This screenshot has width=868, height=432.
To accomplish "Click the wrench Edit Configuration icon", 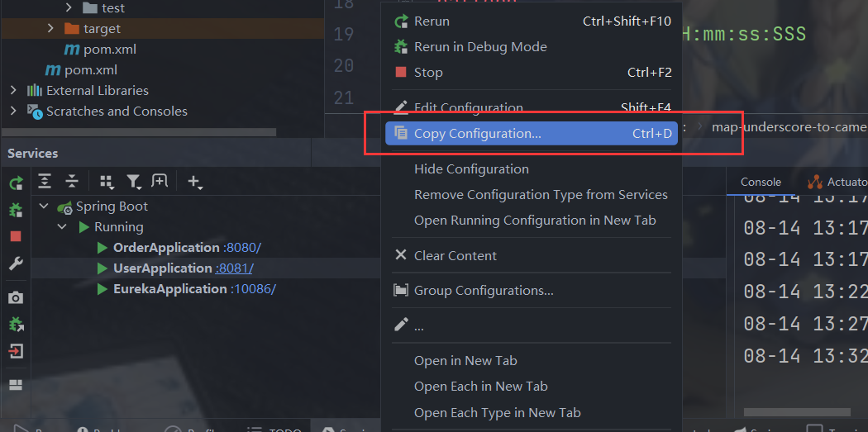I will click(x=16, y=263).
